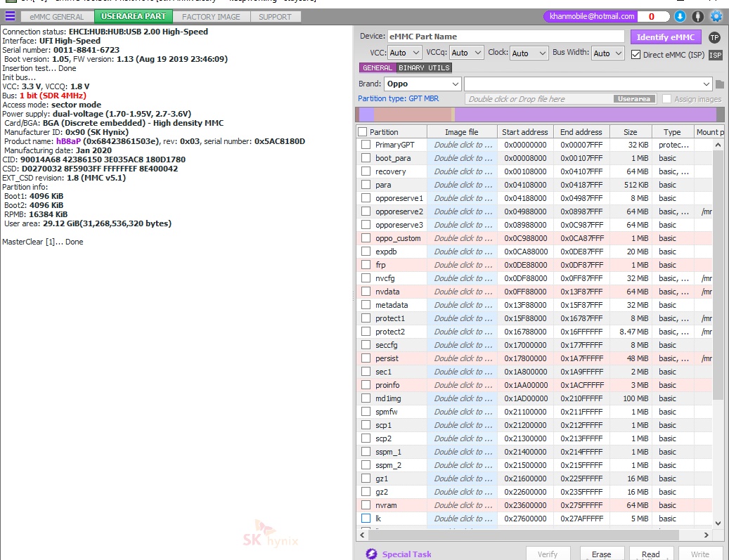Click the round TP icon
This screenshot has width=729, height=560.
click(714, 37)
